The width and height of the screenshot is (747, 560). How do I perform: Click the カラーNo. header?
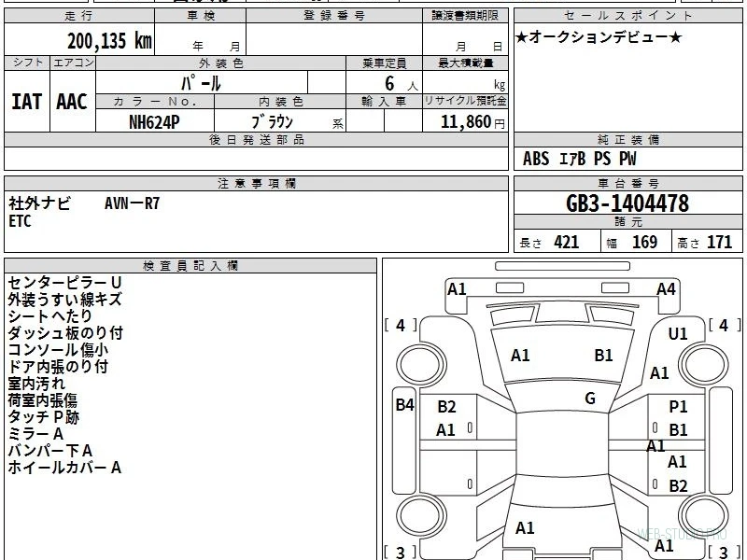155,102
